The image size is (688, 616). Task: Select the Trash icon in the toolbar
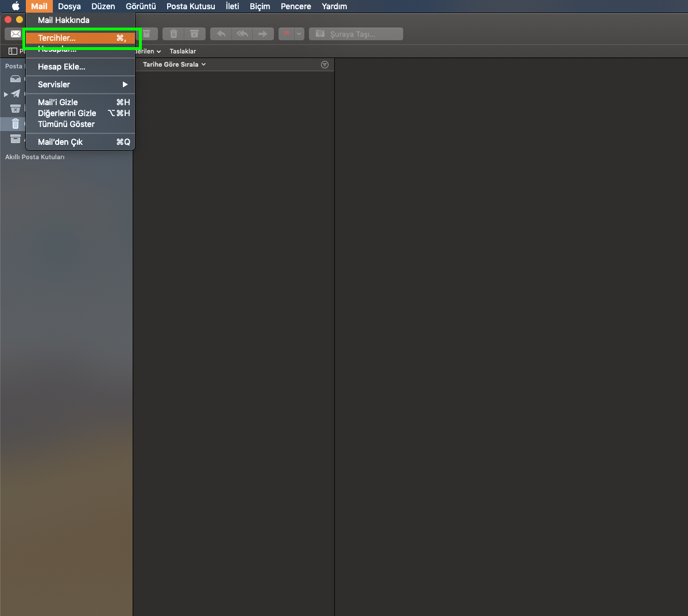pyautogui.click(x=173, y=34)
